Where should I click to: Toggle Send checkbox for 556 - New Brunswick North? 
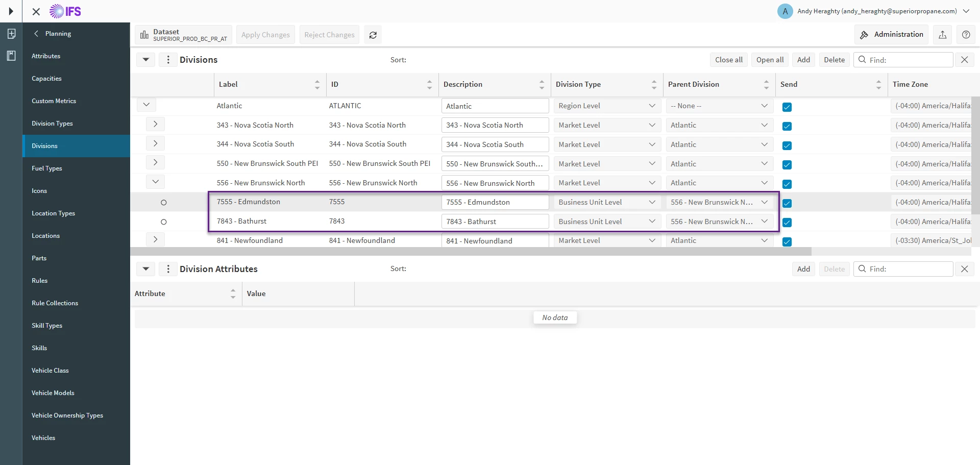pos(787,184)
